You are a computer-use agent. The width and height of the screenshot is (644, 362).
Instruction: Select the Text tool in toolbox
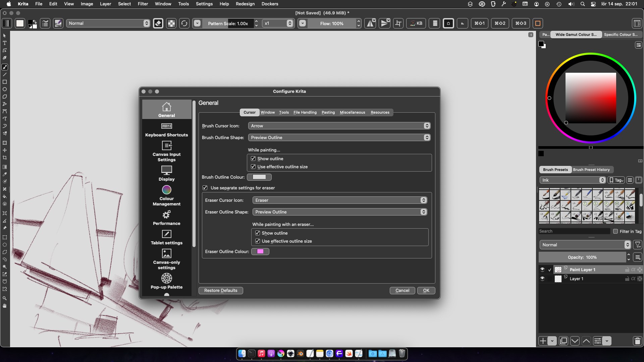coord(5,43)
